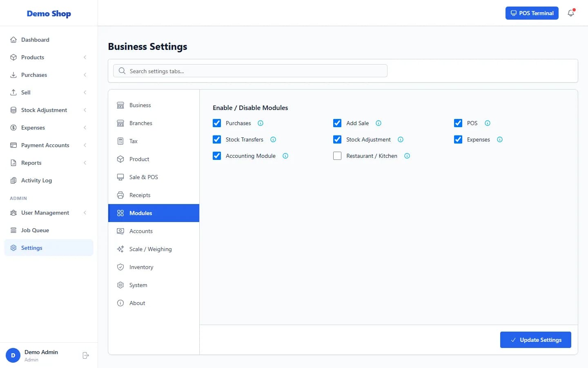This screenshot has height=368, width=588.
Task: Expand the Products sidebar menu
Action: point(49,57)
